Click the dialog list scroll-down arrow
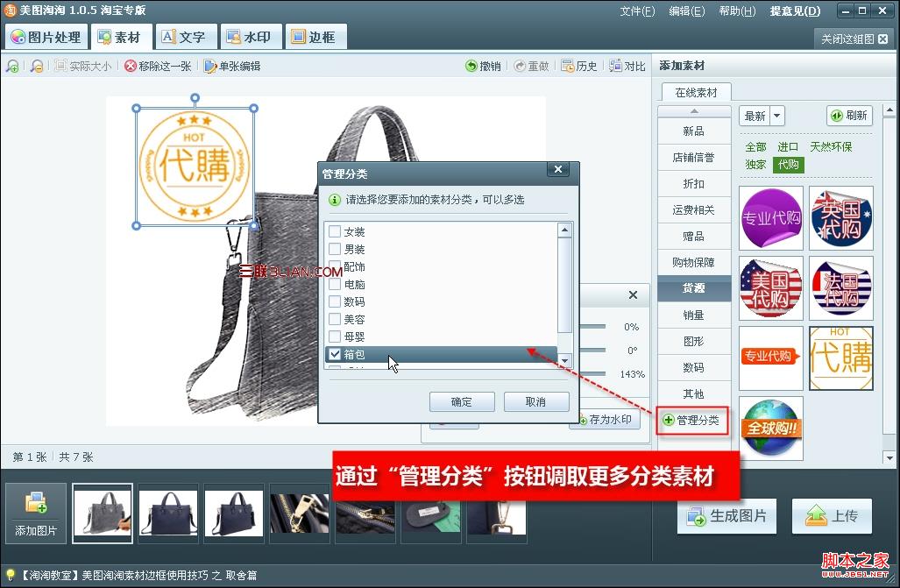This screenshot has width=900, height=588. (x=564, y=361)
